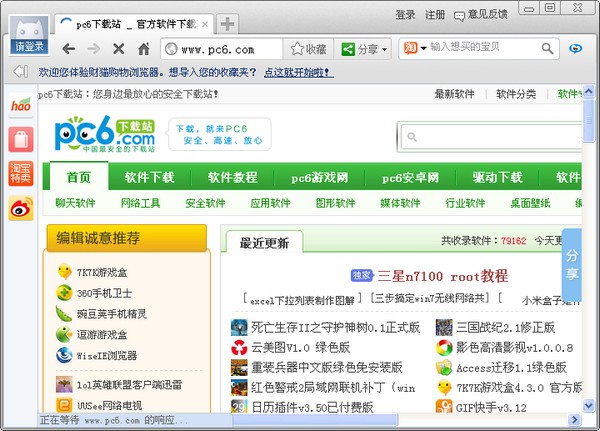Open 聊天软件 category
600x431 pixels.
click(75, 203)
